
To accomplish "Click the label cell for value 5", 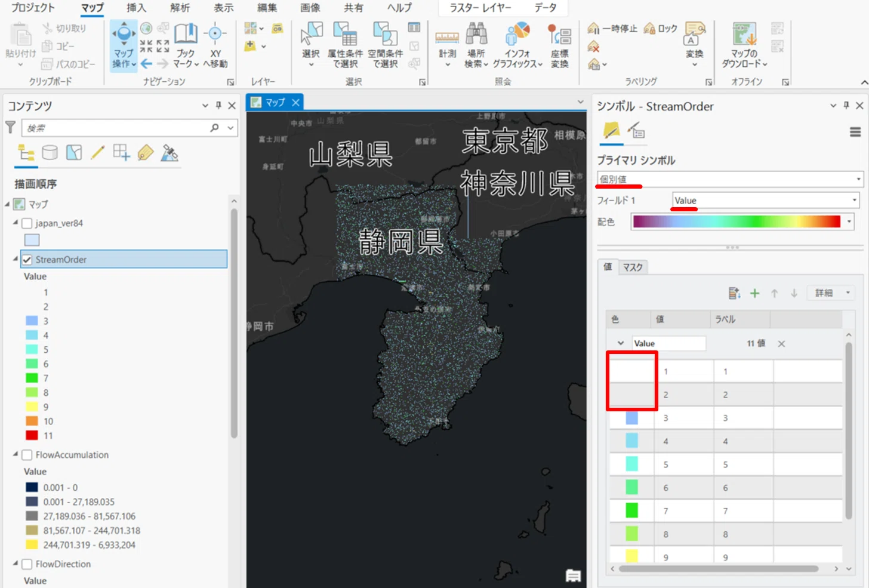I will [x=743, y=464].
